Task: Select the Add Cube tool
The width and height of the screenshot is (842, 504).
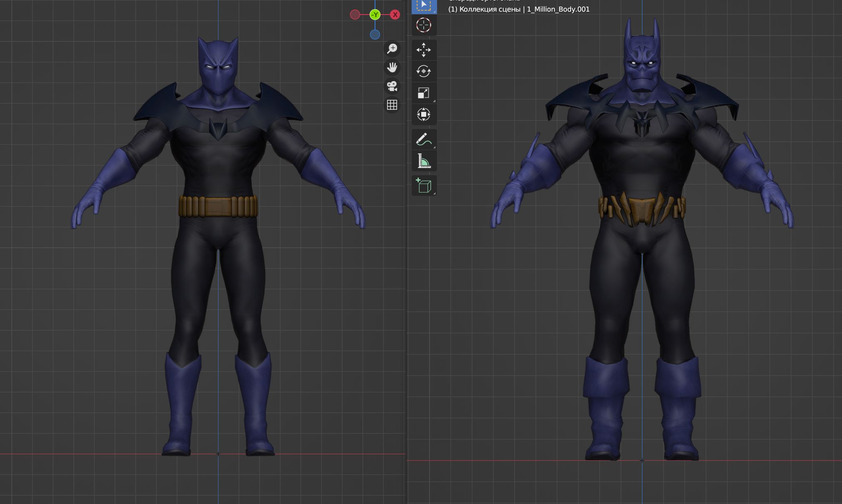Action: click(424, 185)
